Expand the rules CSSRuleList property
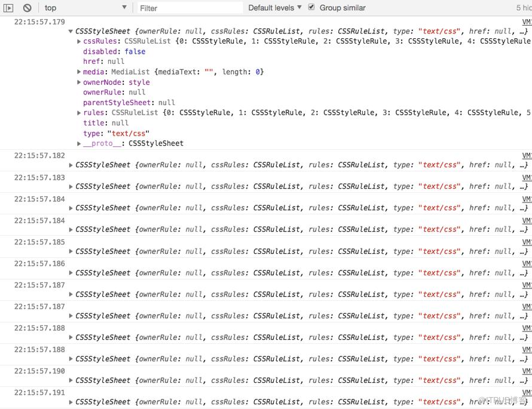Screen dimensions: 532x409 (79, 113)
